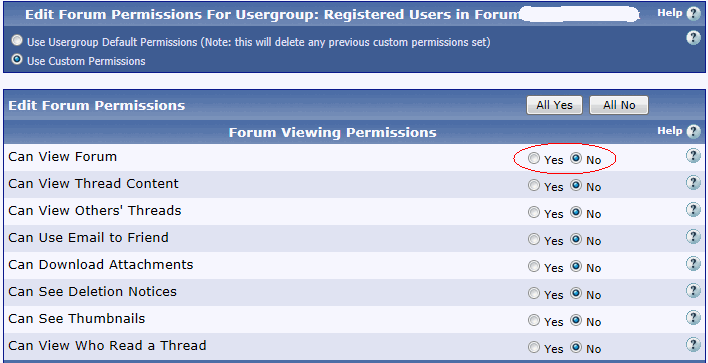The image size is (708, 363).
Task: Click the All No button
Action: [x=619, y=105]
